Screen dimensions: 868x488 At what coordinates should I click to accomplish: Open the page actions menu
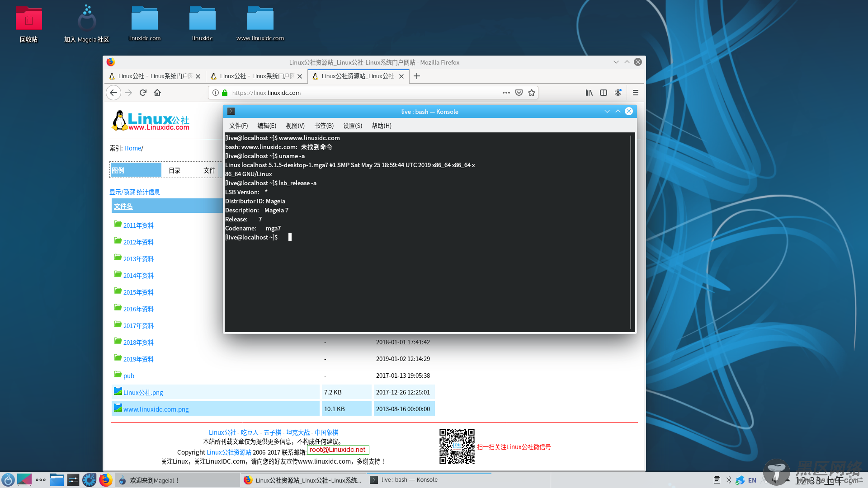pyautogui.click(x=506, y=93)
